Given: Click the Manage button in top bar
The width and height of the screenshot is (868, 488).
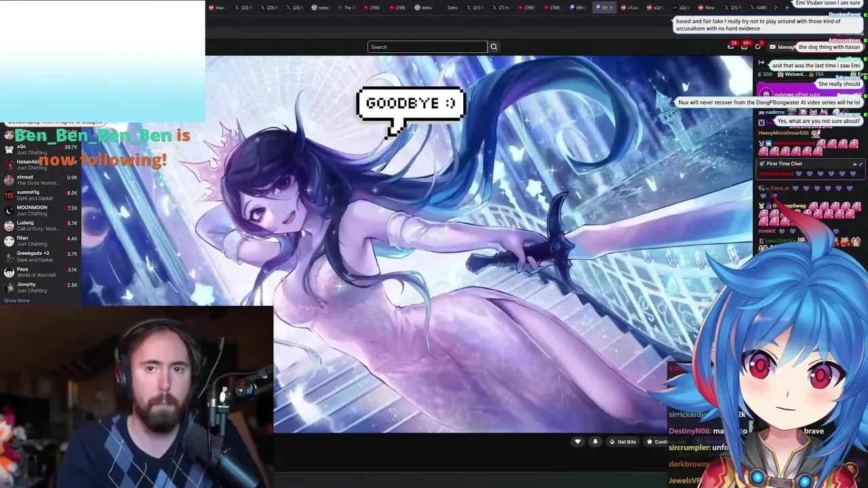Looking at the screenshot, I should [782, 47].
